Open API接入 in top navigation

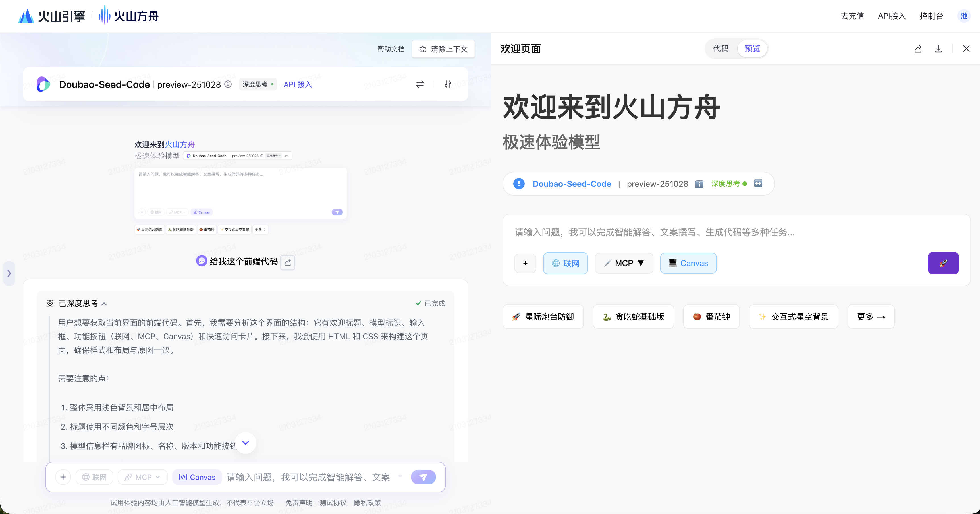[x=891, y=16]
